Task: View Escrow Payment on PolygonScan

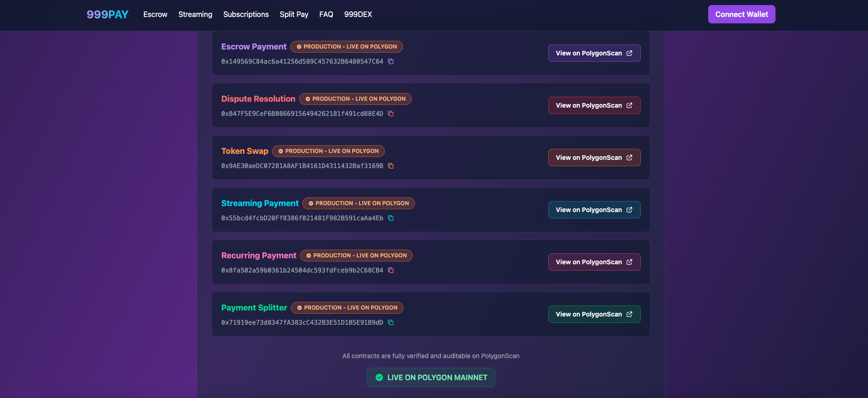Action: pos(594,53)
